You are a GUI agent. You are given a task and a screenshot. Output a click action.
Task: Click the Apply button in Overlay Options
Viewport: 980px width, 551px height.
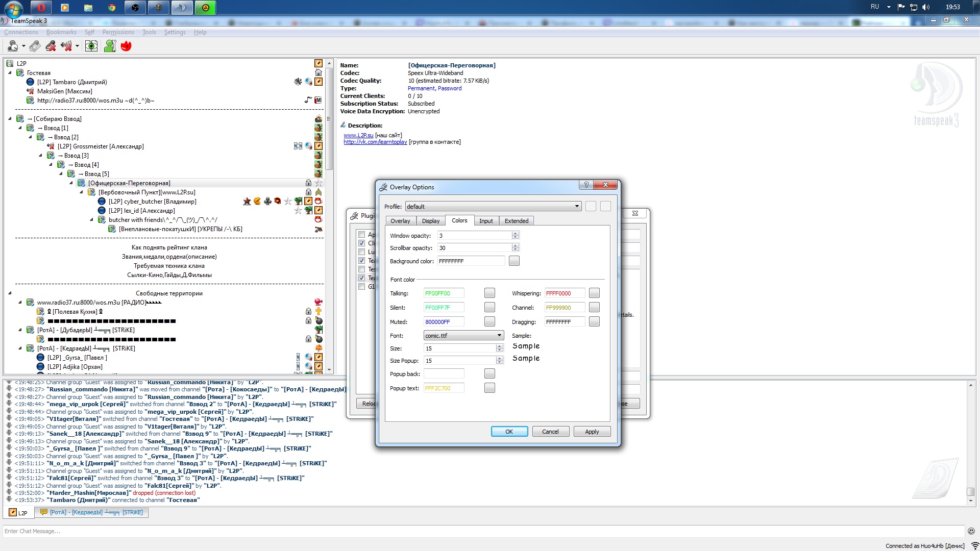point(592,432)
